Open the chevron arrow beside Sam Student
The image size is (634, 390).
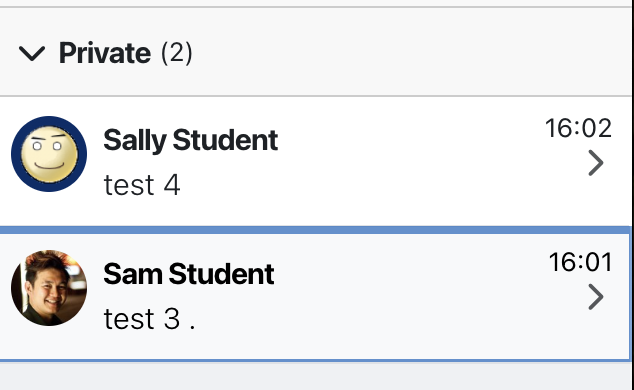coord(596,297)
